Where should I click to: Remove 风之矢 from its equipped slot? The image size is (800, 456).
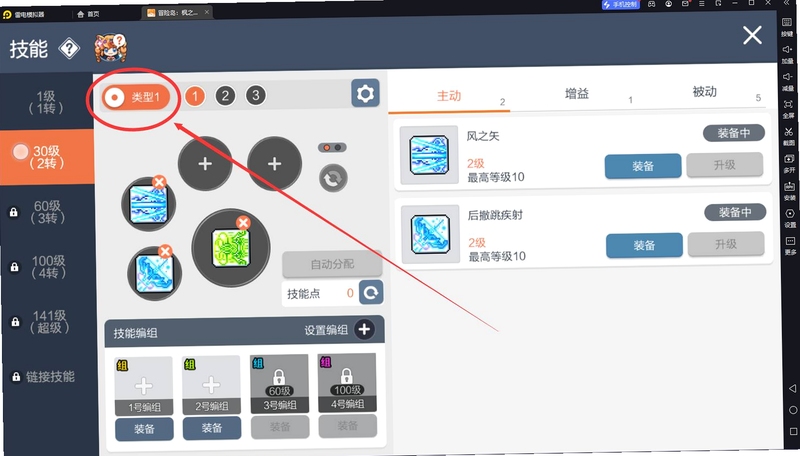point(159,182)
